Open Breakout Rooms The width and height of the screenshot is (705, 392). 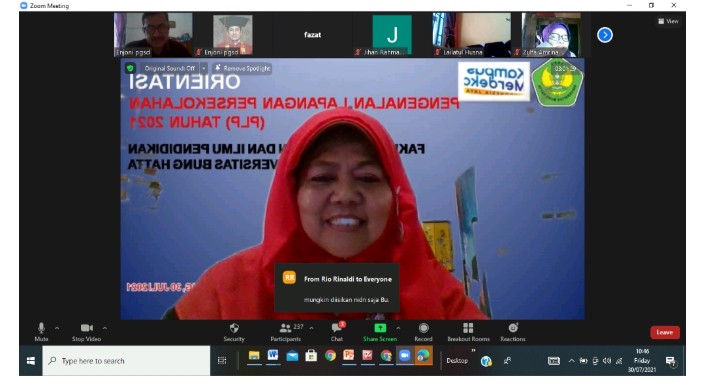[x=468, y=332]
